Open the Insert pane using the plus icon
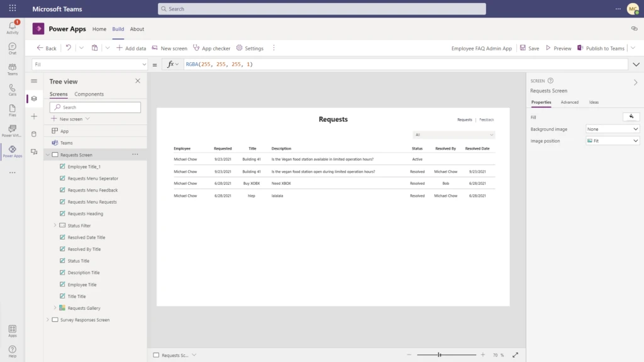 tap(34, 116)
